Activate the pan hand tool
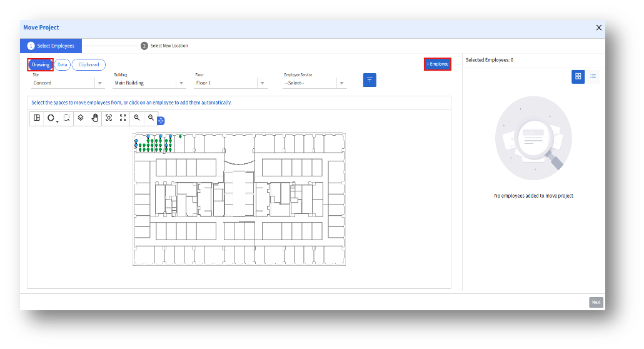 point(95,118)
